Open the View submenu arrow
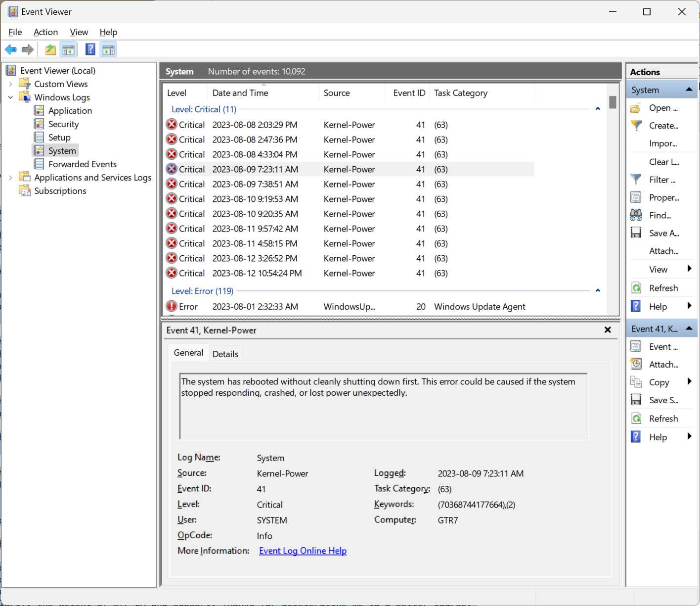Screen dimensions: 700x606 pos(690,269)
